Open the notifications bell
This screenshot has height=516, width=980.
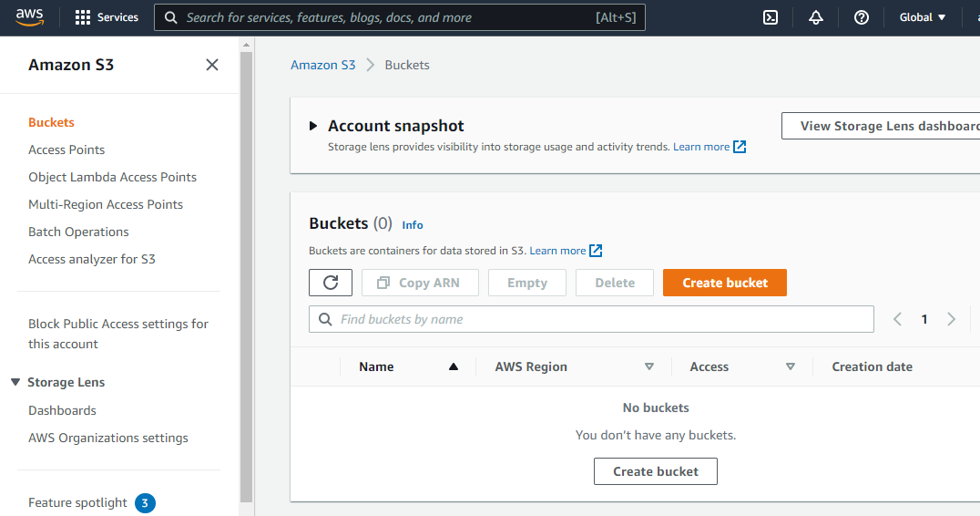click(816, 17)
